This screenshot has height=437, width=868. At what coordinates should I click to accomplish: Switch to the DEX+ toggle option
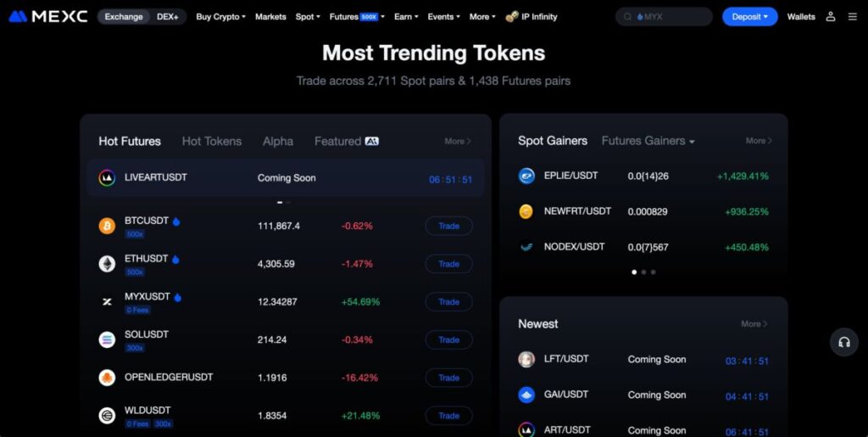pyautogui.click(x=168, y=17)
